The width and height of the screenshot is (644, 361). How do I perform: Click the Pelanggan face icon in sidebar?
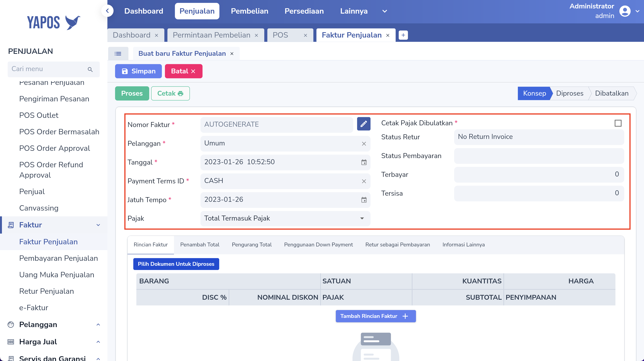(x=11, y=325)
